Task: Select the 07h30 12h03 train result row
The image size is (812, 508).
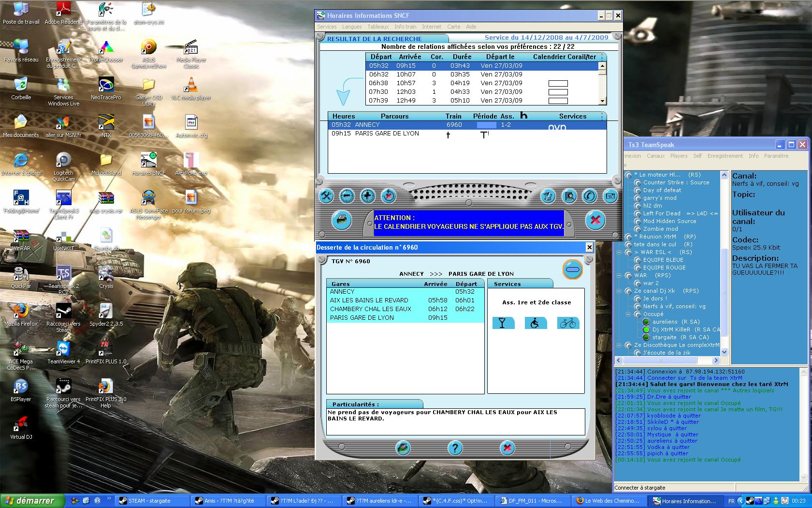Action: tap(482, 92)
